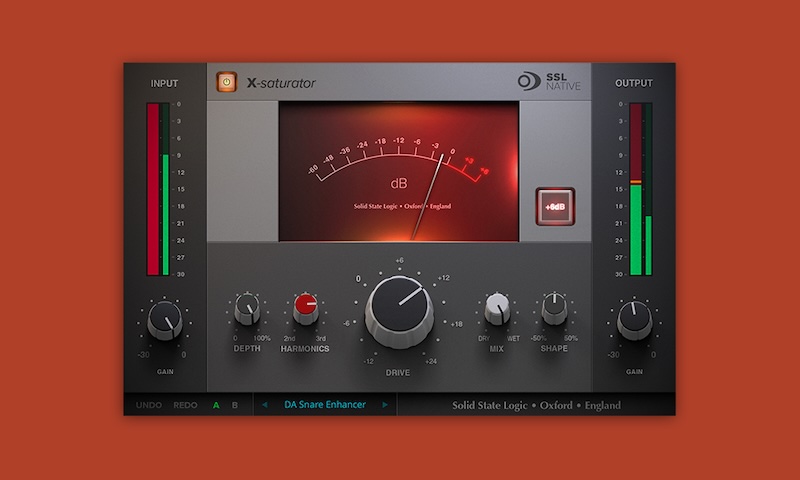Switch to preset slot B

click(x=235, y=405)
